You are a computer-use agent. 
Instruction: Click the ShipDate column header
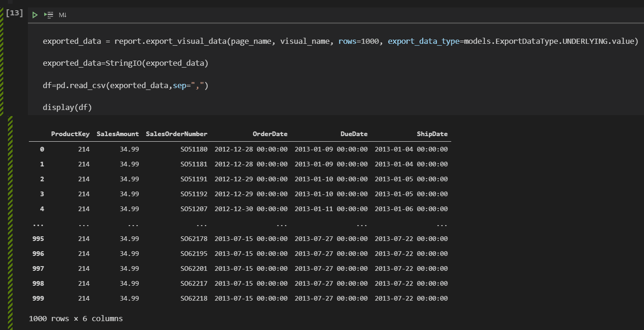tap(432, 134)
